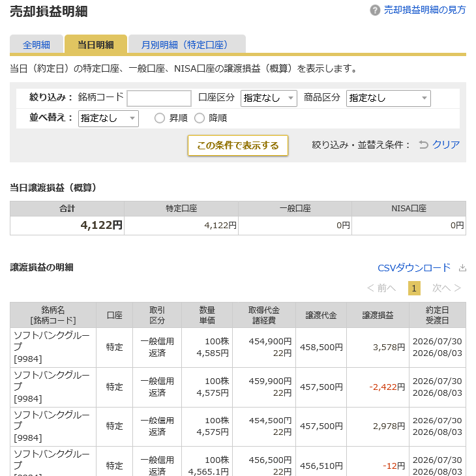Click the 譲渡損益の明細 heading
Image resolution: width=476 pixels, height=476 pixels.
pyautogui.click(x=42, y=267)
